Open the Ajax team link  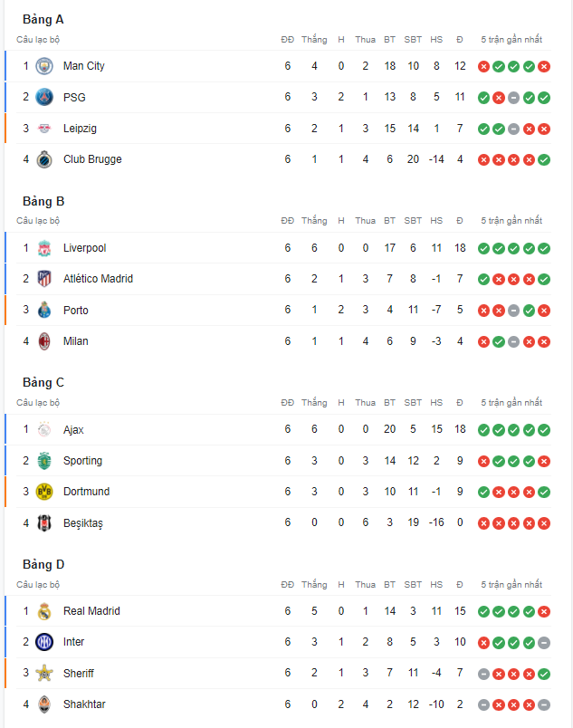(73, 430)
